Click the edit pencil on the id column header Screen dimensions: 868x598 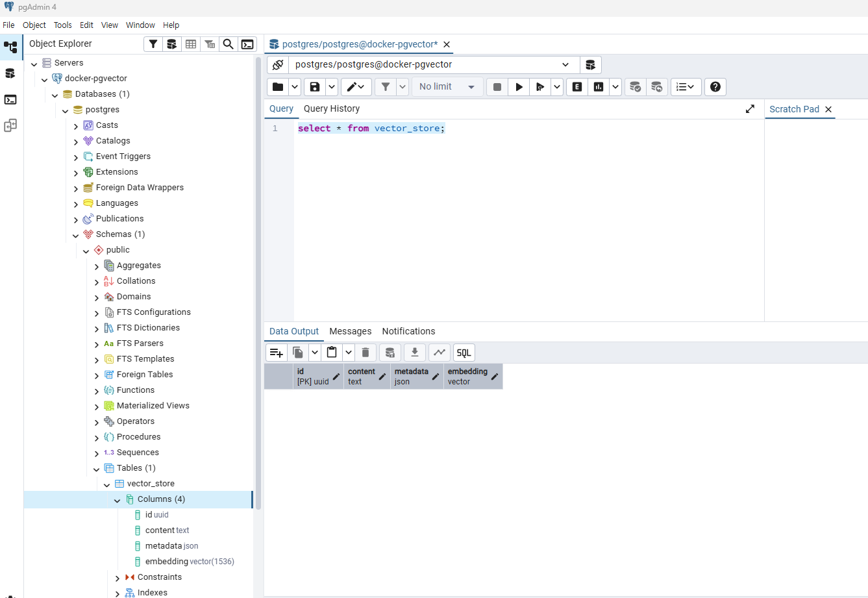point(336,377)
